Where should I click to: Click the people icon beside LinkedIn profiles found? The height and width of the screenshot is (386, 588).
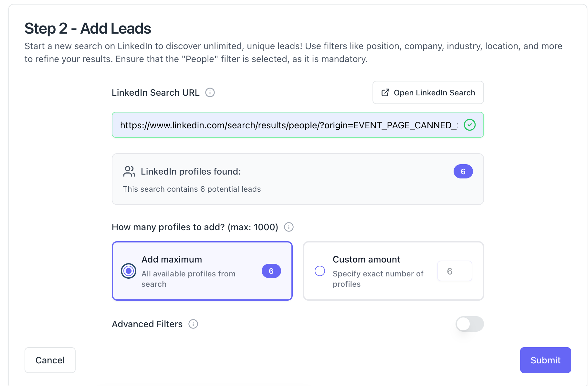click(129, 171)
